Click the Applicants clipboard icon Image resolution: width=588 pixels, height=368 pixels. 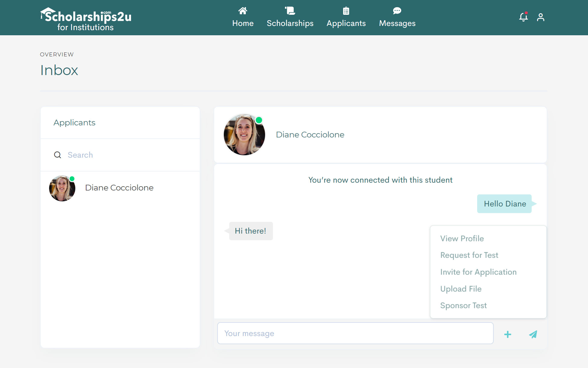pos(346,11)
